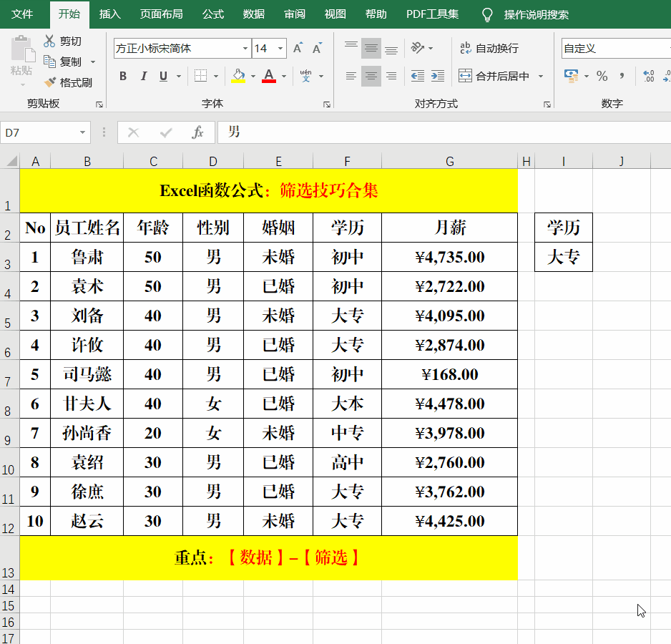The width and height of the screenshot is (671, 644).
Task: Switch to 审阅 Review tab
Action: coord(295,14)
